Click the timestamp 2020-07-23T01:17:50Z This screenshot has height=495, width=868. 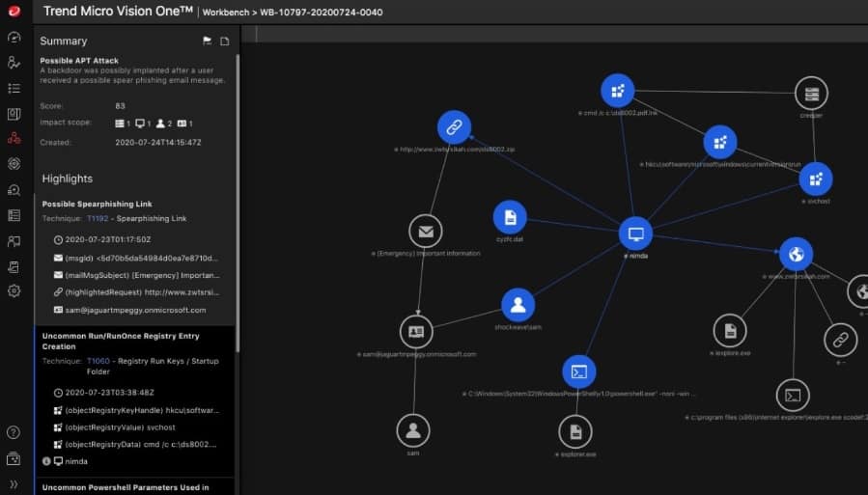[x=108, y=240]
